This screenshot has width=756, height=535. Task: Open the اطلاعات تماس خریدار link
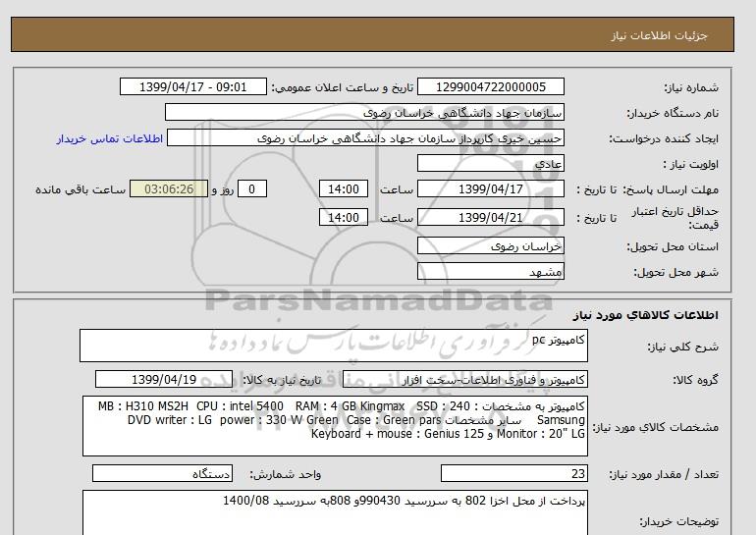109,138
